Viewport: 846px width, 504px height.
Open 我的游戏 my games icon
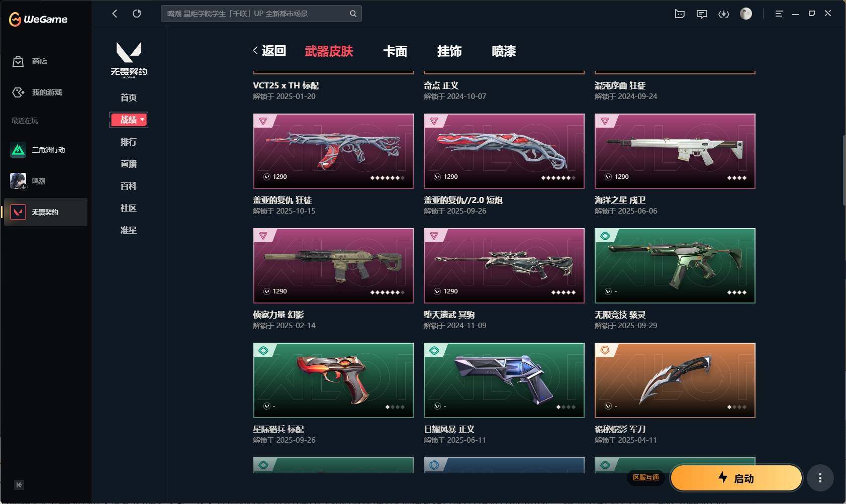18,92
